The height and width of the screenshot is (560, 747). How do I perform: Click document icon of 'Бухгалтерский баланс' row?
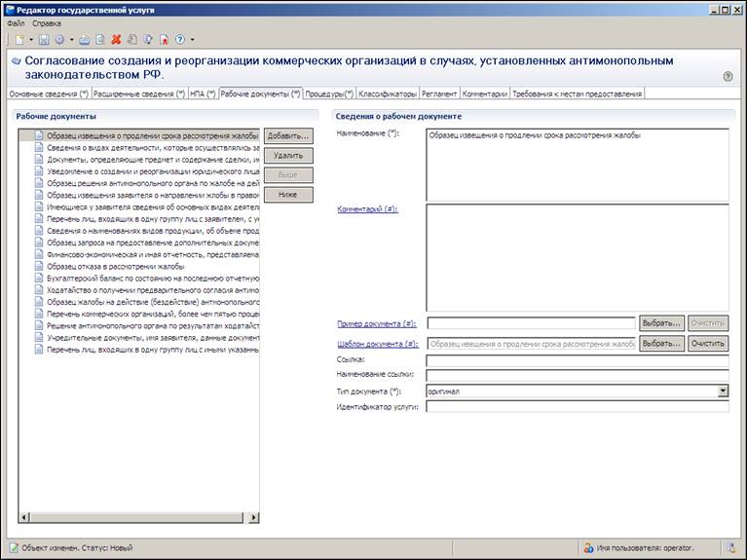tap(39, 279)
